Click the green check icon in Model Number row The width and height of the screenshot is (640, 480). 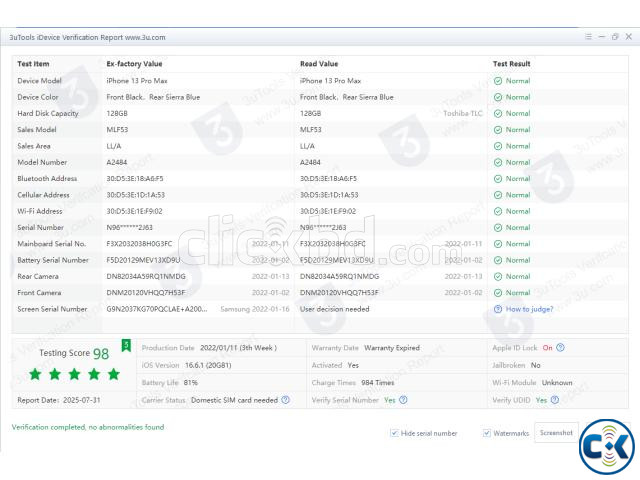click(498, 162)
